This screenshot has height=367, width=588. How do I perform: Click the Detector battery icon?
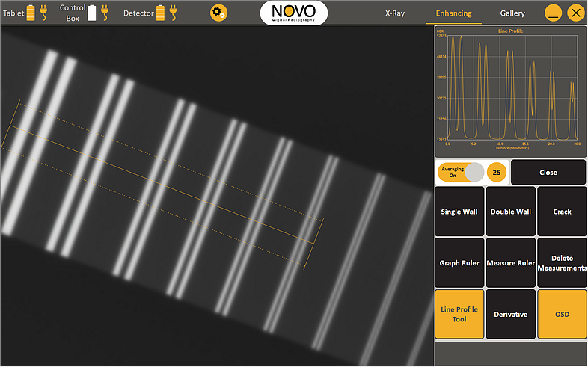[161, 13]
